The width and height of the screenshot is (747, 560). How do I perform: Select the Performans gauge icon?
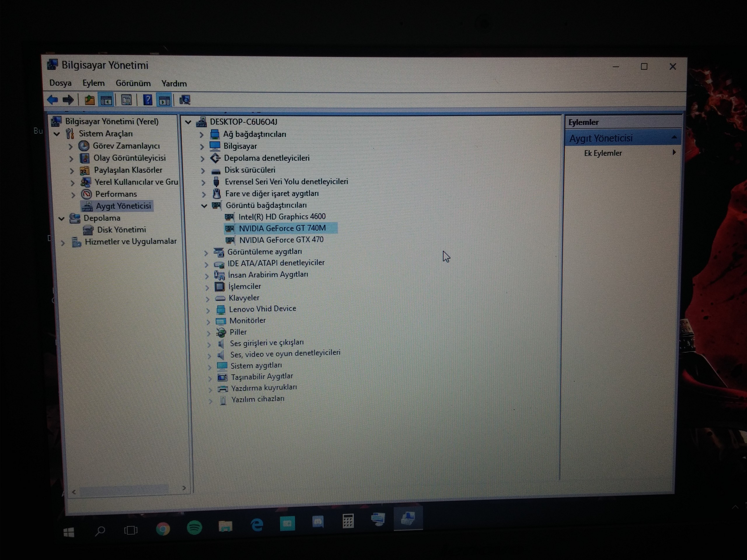tap(87, 194)
